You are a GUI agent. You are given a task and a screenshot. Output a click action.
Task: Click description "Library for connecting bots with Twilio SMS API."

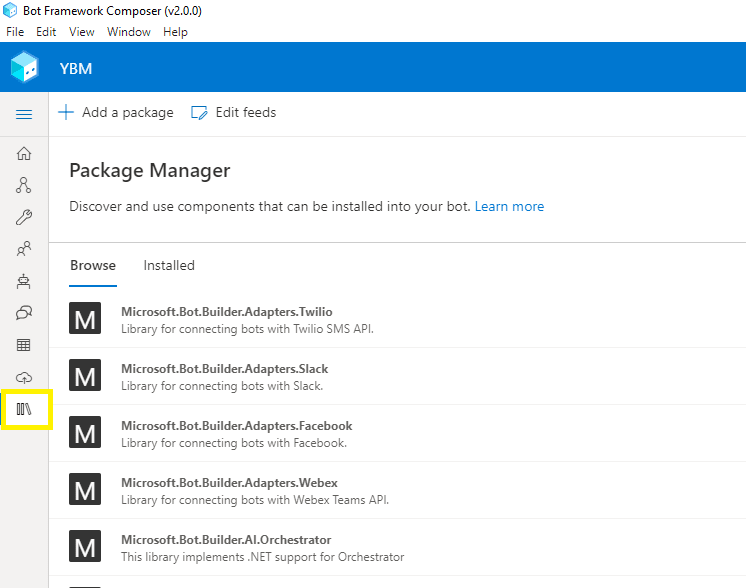[247, 329]
